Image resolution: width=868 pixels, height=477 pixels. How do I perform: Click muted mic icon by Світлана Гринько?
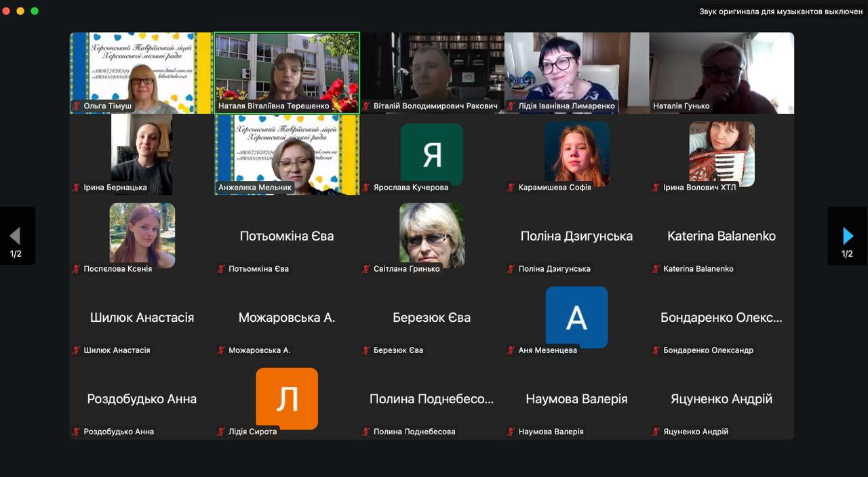click(x=366, y=269)
